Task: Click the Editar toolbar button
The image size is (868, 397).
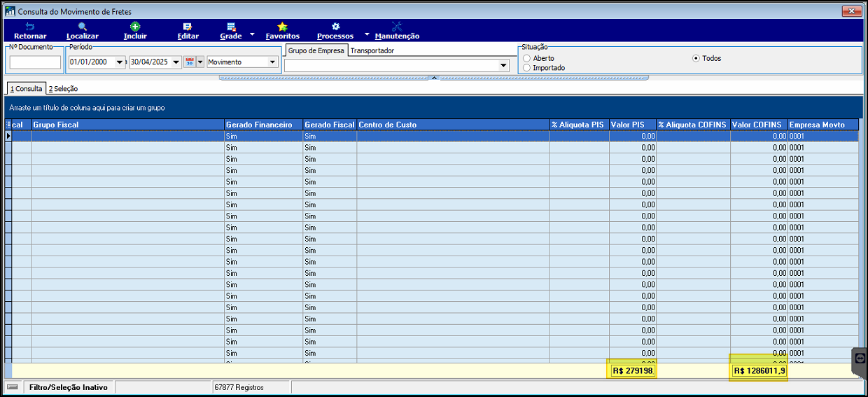Action: pos(188,31)
